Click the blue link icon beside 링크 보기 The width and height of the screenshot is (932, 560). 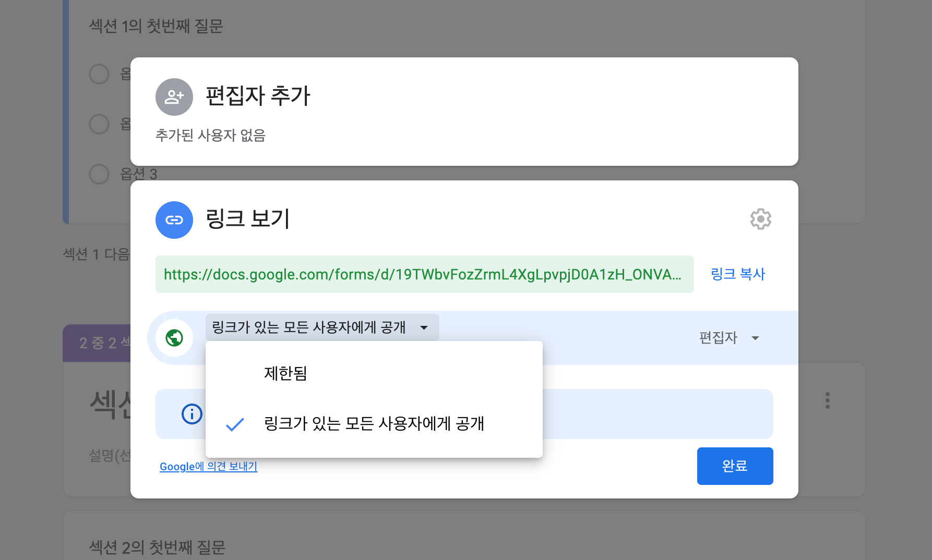[174, 220]
